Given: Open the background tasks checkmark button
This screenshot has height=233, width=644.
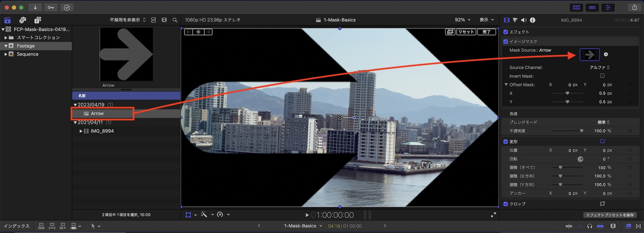Looking at the screenshot, I should [x=67, y=7].
